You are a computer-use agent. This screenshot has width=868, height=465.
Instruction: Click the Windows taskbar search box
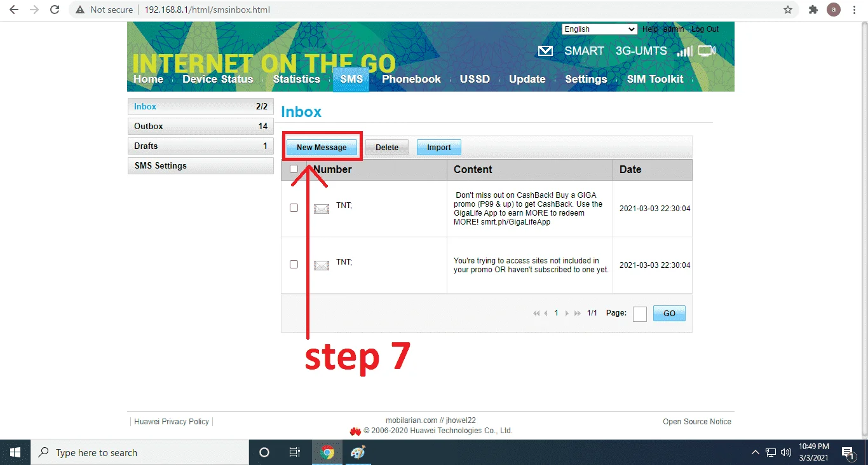click(140, 452)
